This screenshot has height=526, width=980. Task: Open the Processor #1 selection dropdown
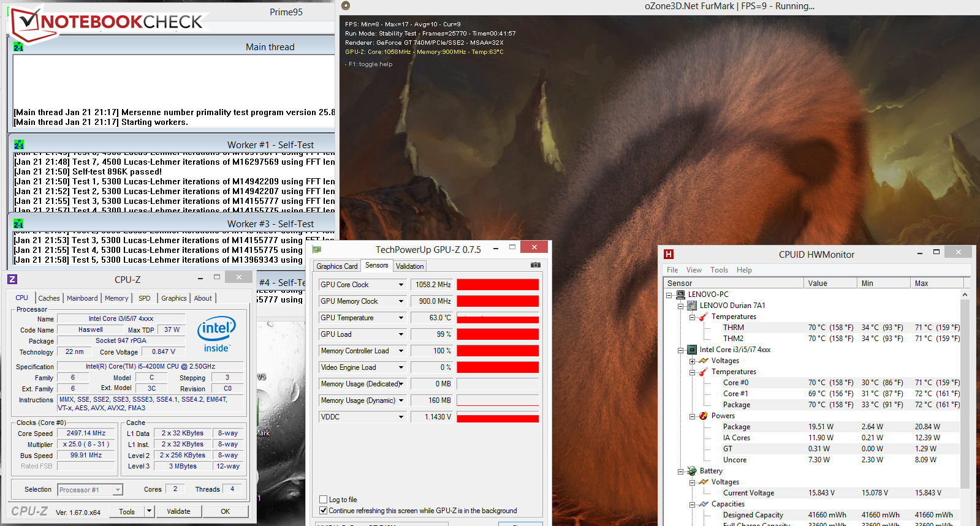[x=118, y=489]
